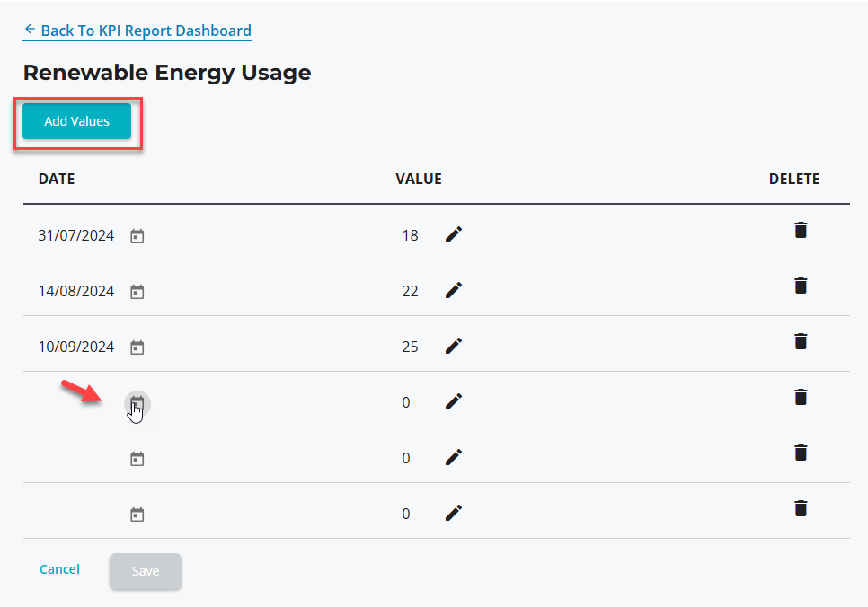Edit the value 18 with the pencil icon
This screenshot has height=607, width=868.
(x=454, y=234)
